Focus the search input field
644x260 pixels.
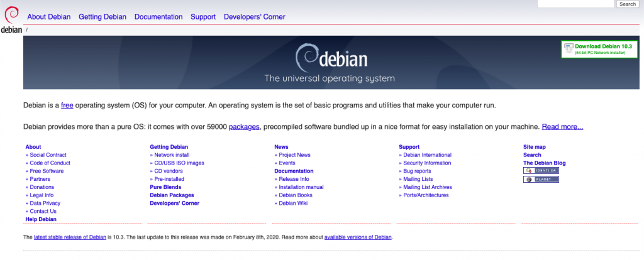click(x=575, y=4)
